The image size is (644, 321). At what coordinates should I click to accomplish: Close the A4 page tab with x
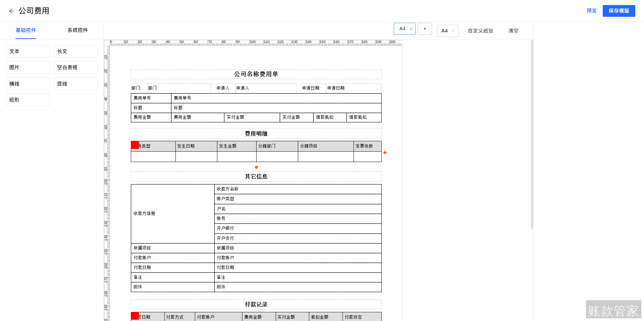tap(411, 29)
